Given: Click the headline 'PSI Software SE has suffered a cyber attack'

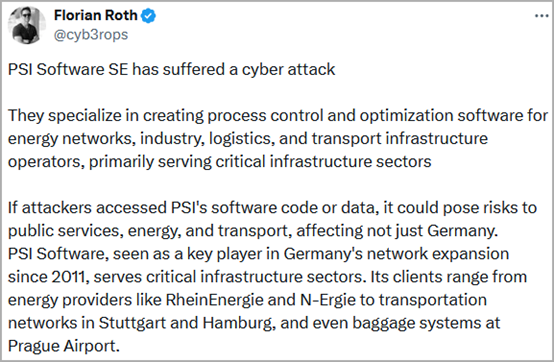Looking at the screenshot, I should point(171,69).
